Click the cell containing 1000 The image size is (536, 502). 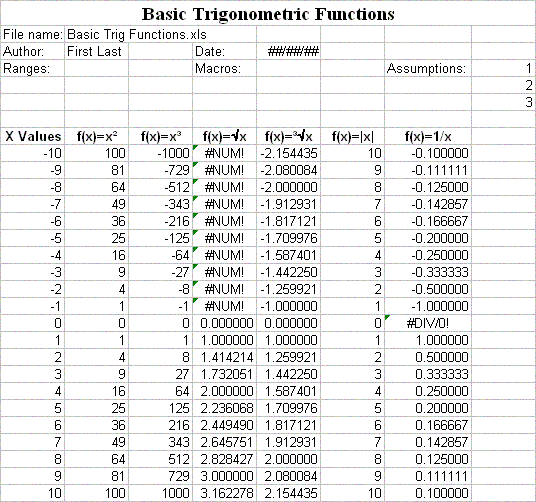click(161, 493)
